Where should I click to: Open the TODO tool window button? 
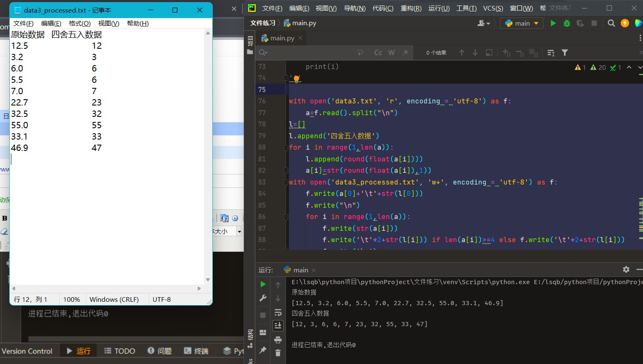click(x=120, y=351)
